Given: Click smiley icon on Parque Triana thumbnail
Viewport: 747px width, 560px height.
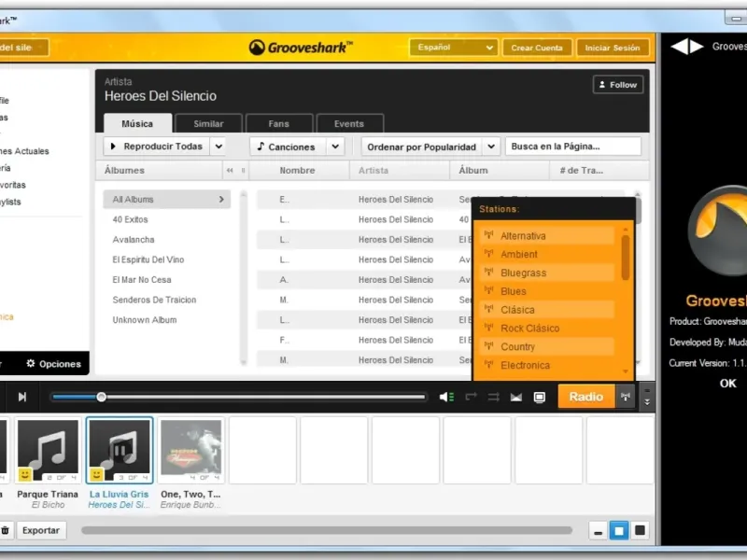Looking at the screenshot, I should tap(25, 474).
